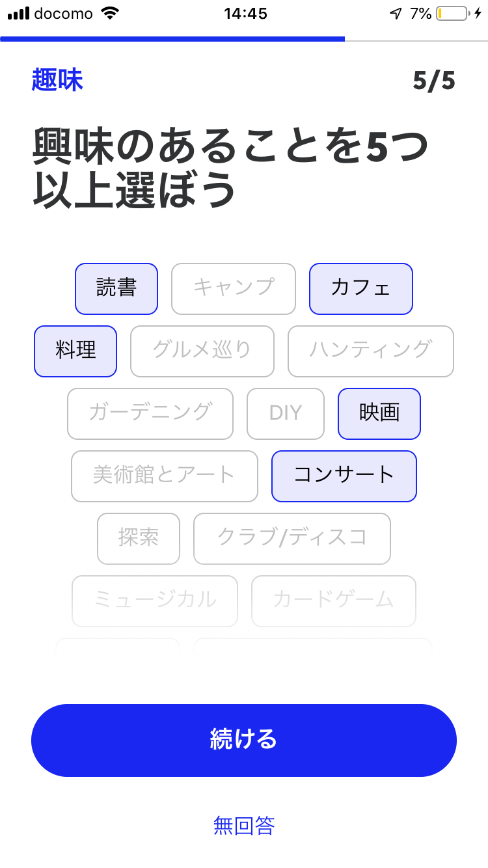Tap the DIY interest chip

pos(285,413)
